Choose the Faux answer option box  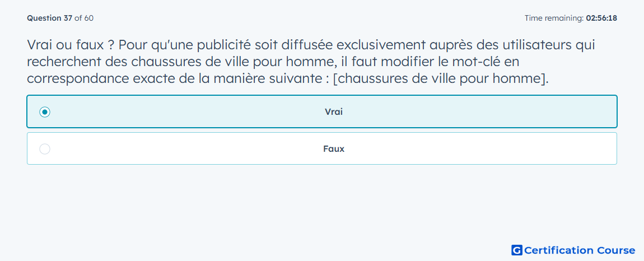322,148
